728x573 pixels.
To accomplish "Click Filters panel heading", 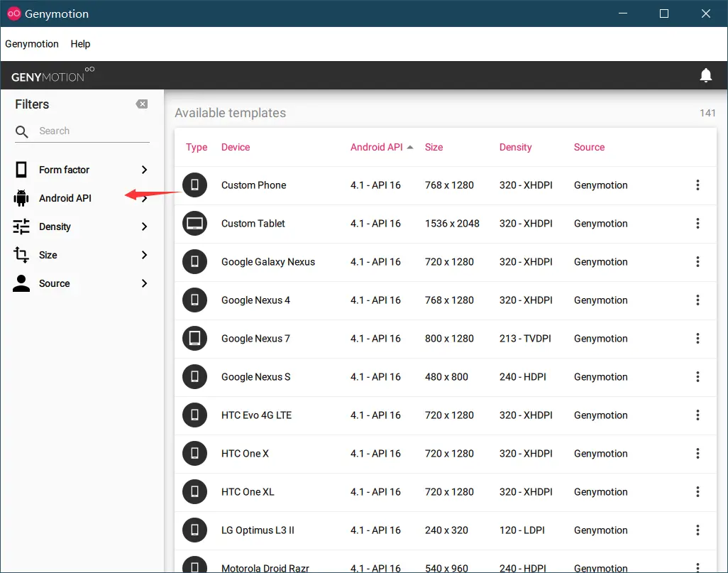I will pyautogui.click(x=32, y=104).
